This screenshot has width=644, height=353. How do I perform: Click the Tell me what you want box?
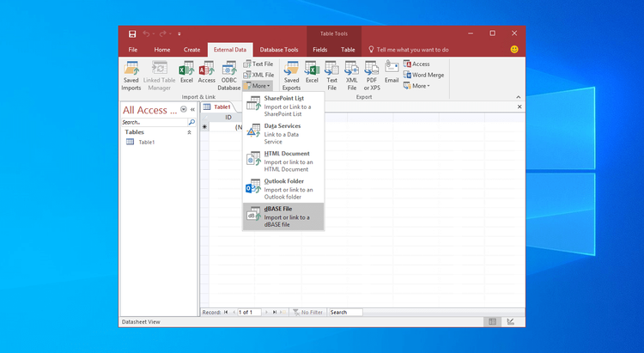tap(409, 50)
